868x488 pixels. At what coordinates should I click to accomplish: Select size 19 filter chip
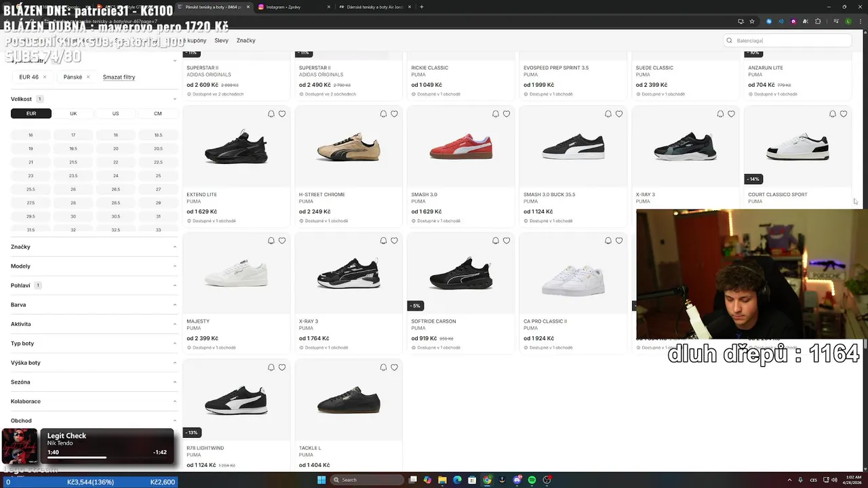(x=31, y=148)
